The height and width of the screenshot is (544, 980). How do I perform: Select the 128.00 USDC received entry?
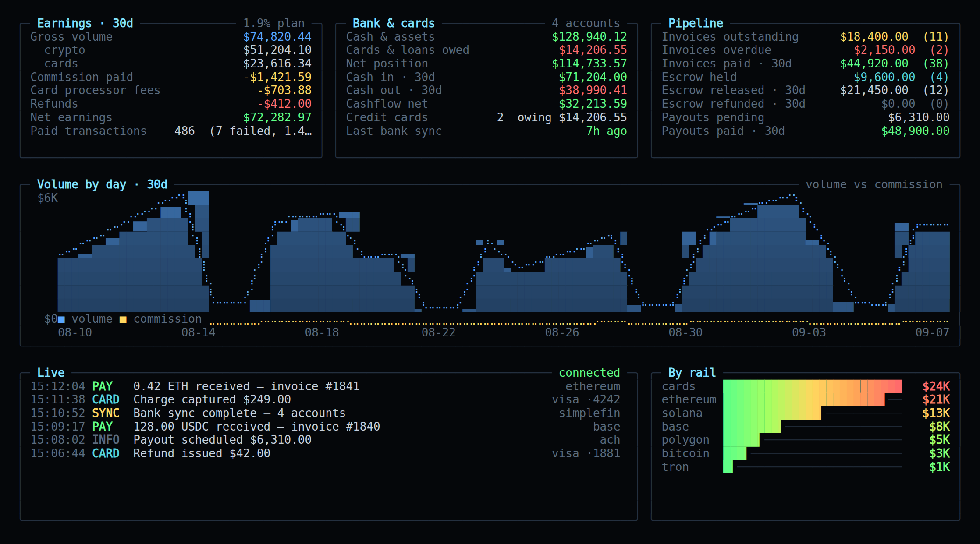tap(325, 427)
